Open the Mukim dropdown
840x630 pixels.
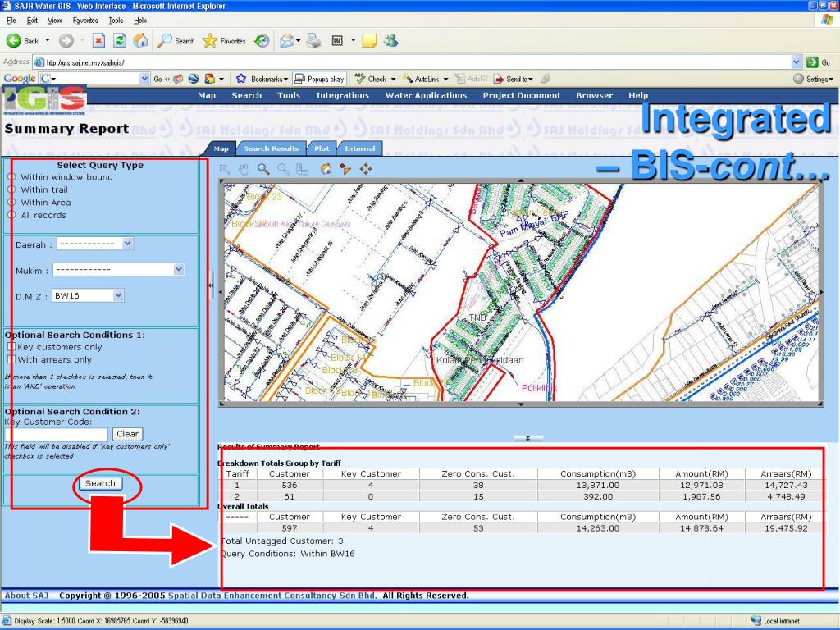[118, 269]
